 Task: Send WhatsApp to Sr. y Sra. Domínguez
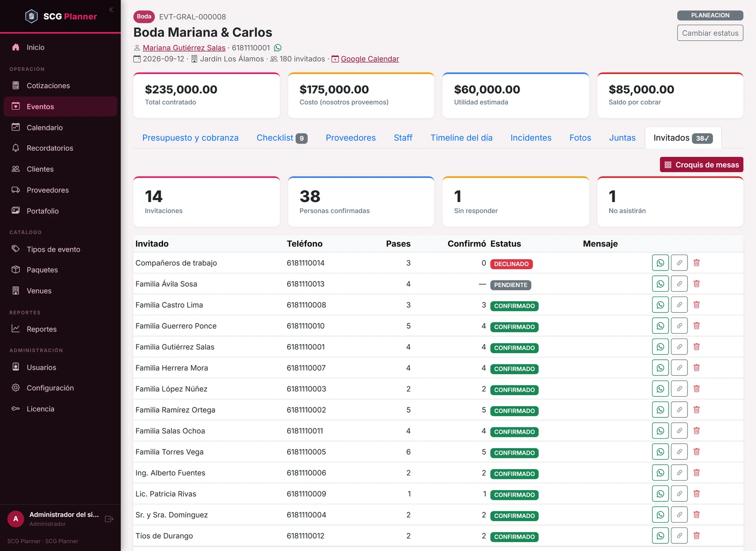coord(660,515)
